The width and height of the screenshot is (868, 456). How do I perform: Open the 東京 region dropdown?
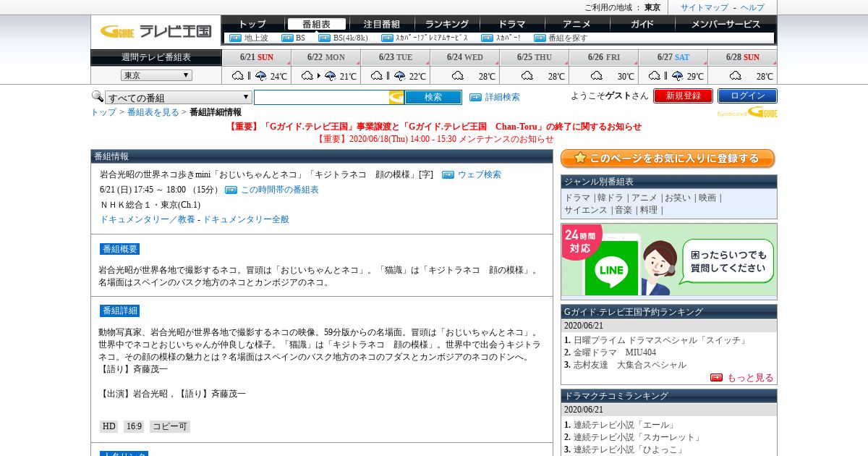click(156, 75)
